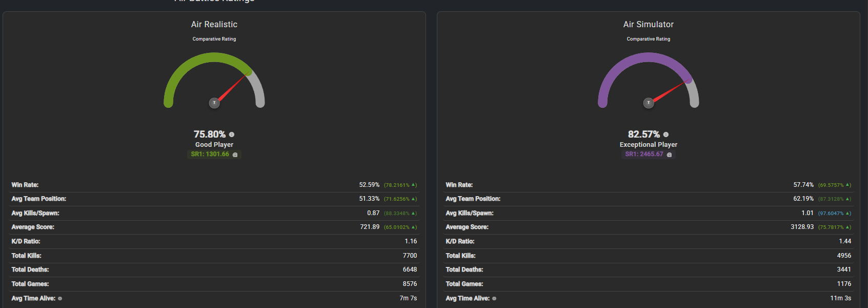Image resolution: width=868 pixels, height=308 pixels.
Task: Click Air Simulator Avg Time Alive info dot
Action: (x=494, y=298)
